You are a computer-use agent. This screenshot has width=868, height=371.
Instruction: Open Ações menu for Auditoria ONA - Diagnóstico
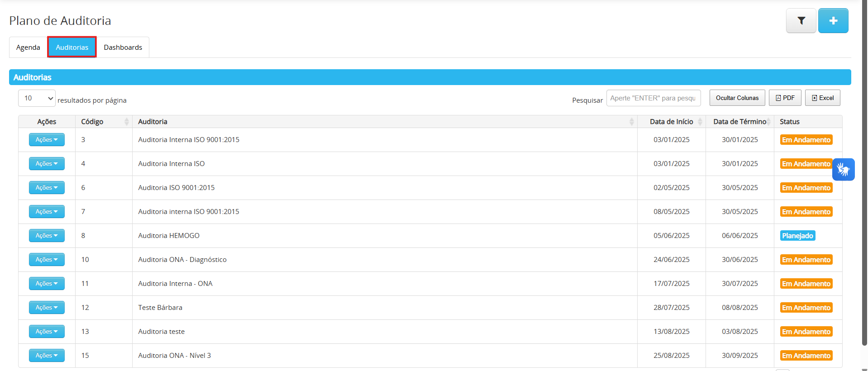pos(47,260)
